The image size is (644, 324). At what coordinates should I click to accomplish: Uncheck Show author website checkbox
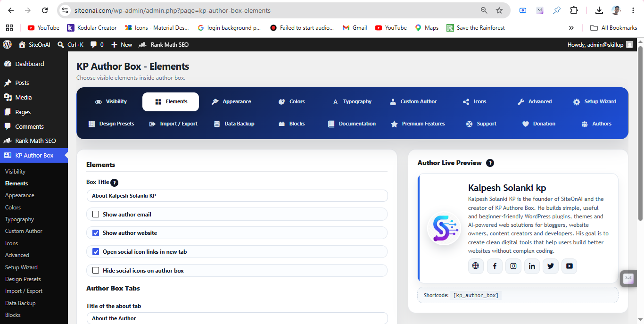96,233
